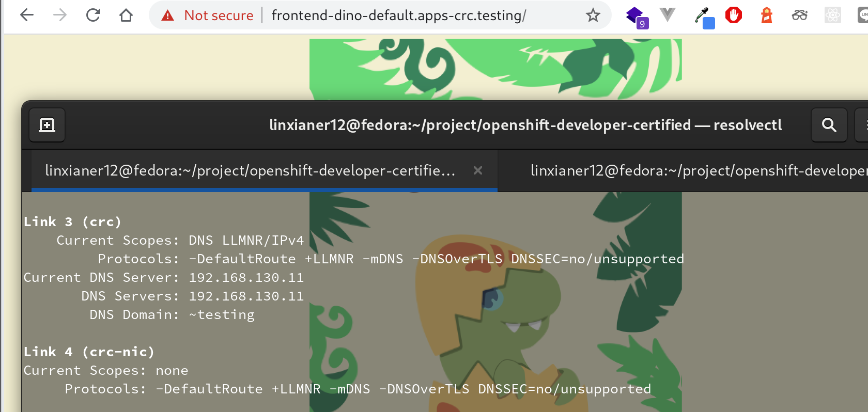Open the glasses reader extension
This screenshot has width=868, height=412.
[800, 15]
